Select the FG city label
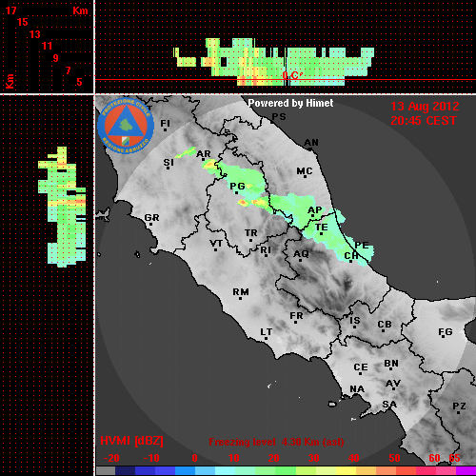The width and height of the screenshot is (476, 476). 446,332
